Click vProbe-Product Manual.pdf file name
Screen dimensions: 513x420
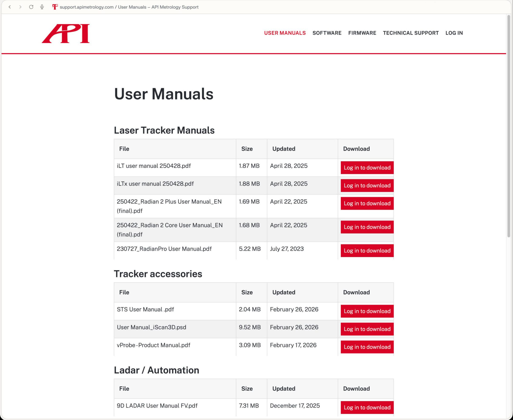(x=153, y=345)
